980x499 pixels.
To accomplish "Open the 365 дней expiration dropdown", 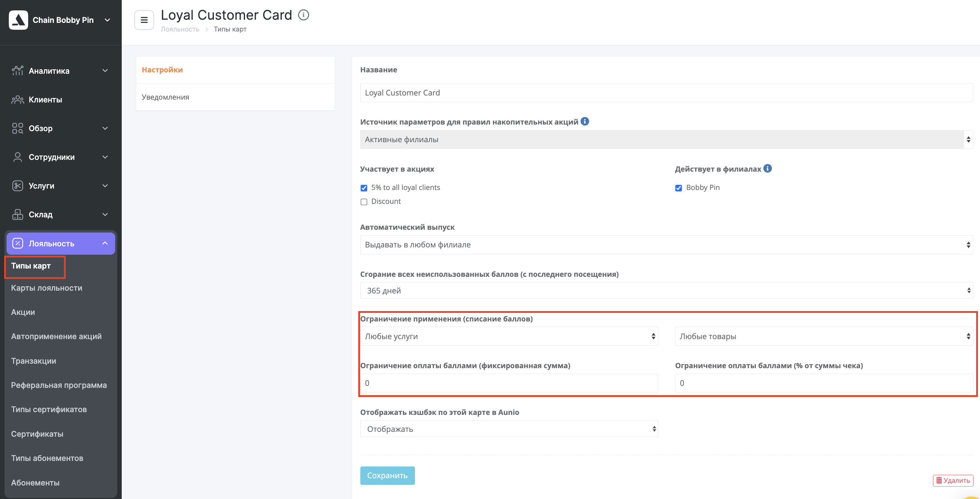I will click(x=666, y=291).
